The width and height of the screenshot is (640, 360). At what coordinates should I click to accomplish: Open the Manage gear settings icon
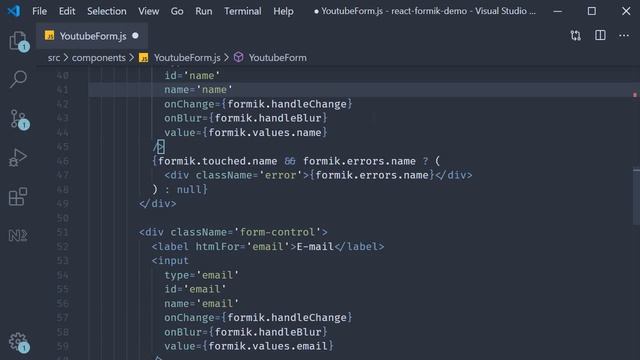pyautogui.click(x=19, y=342)
